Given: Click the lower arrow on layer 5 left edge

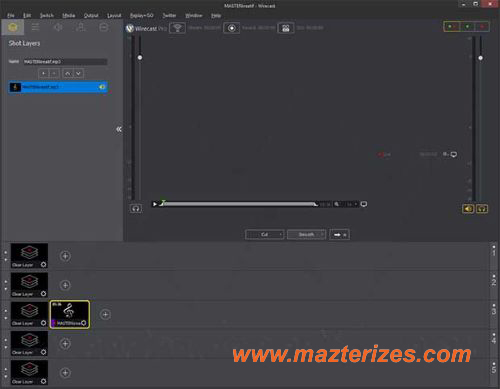Looking at the screenshot, I should coord(6,376).
